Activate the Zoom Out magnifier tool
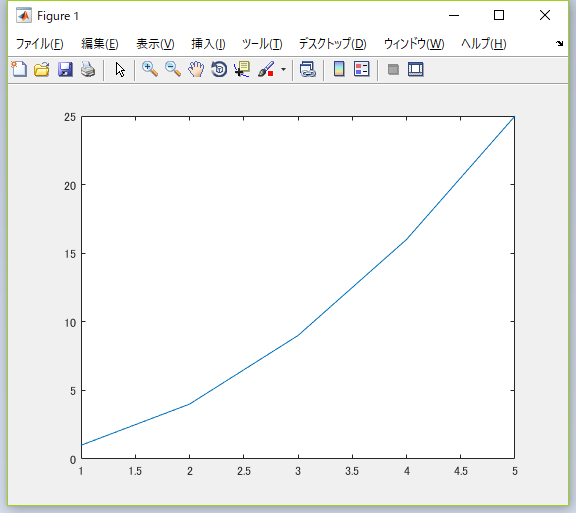This screenshot has height=513, width=576. pos(173,69)
